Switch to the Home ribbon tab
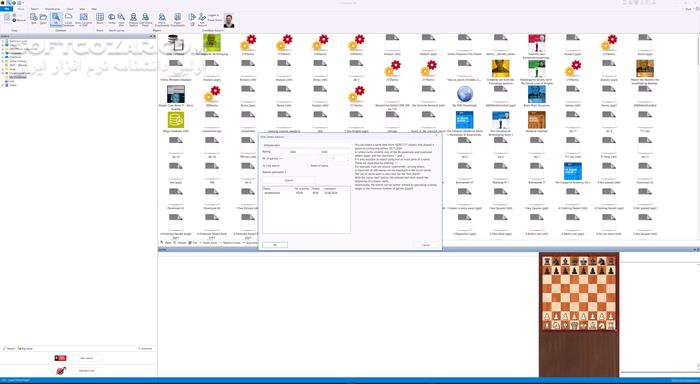This screenshot has width=700, height=384. [21, 8]
